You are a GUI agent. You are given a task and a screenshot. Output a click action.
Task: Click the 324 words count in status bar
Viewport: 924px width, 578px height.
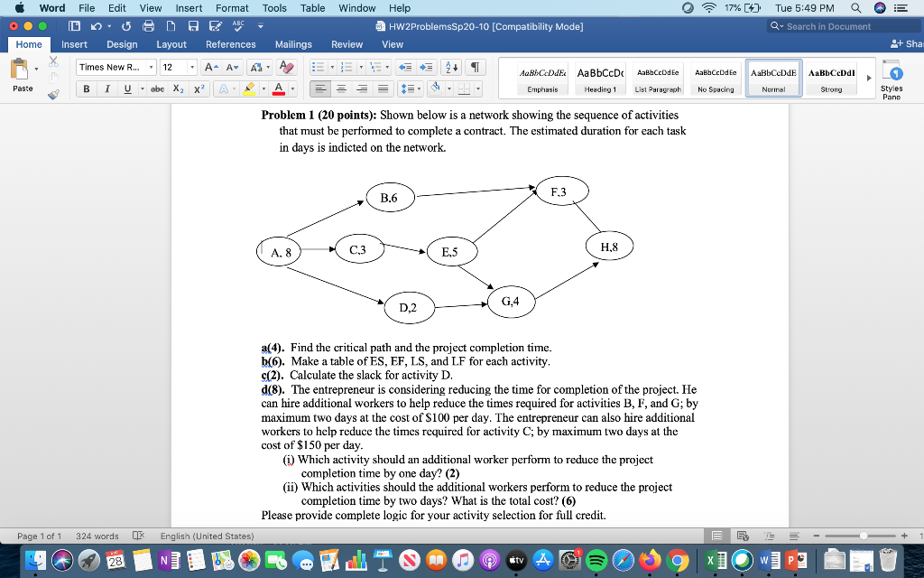[97, 536]
